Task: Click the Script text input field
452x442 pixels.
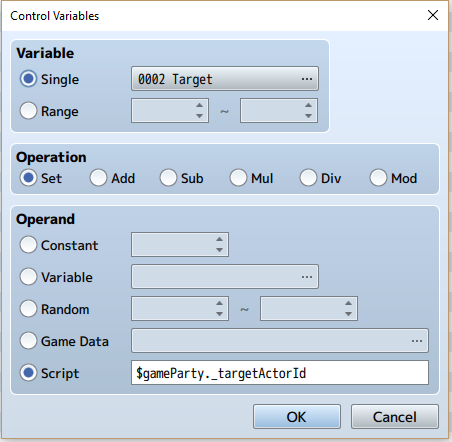Action: (x=280, y=373)
